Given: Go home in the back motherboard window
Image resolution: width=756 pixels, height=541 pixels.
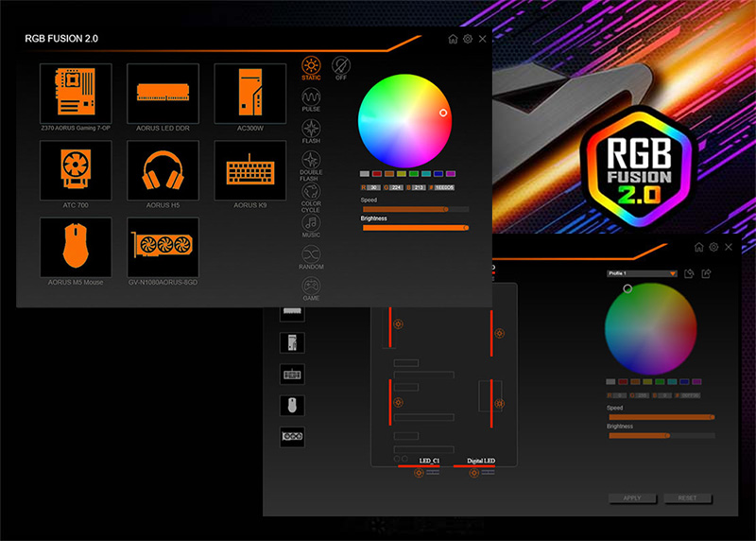Looking at the screenshot, I should [699, 247].
